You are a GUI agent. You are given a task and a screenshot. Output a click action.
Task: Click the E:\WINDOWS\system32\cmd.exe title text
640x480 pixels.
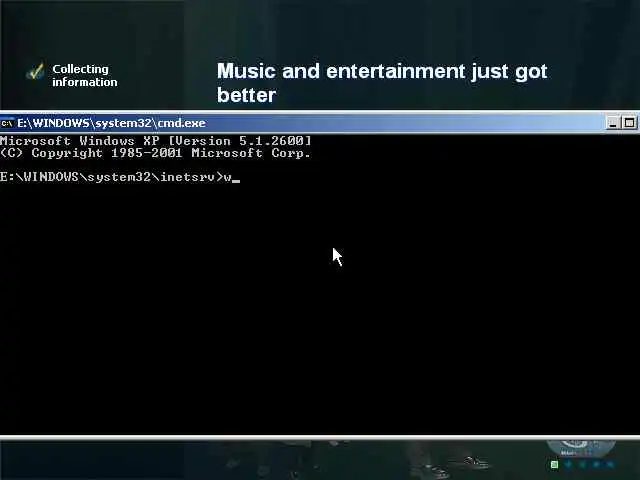tap(111, 123)
